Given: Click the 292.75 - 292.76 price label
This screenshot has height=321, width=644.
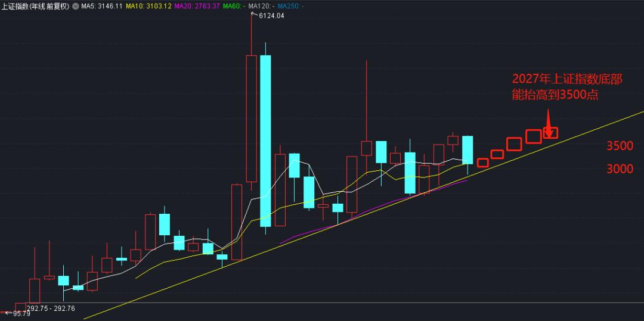Looking at the screenshot, I should (51, 308).
